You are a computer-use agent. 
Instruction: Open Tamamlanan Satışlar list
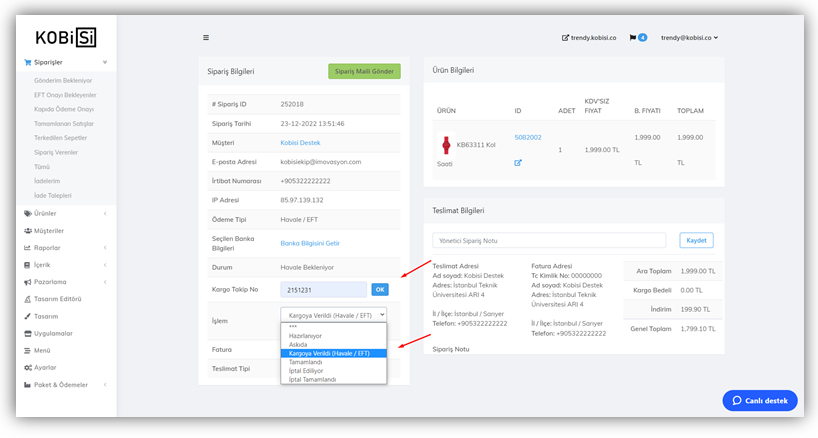(64, 124)
